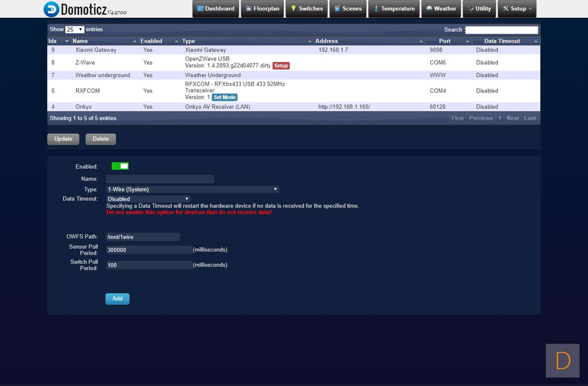588x386 pixels.
Task: Open the Temperature page
Action: coord(394,9)
